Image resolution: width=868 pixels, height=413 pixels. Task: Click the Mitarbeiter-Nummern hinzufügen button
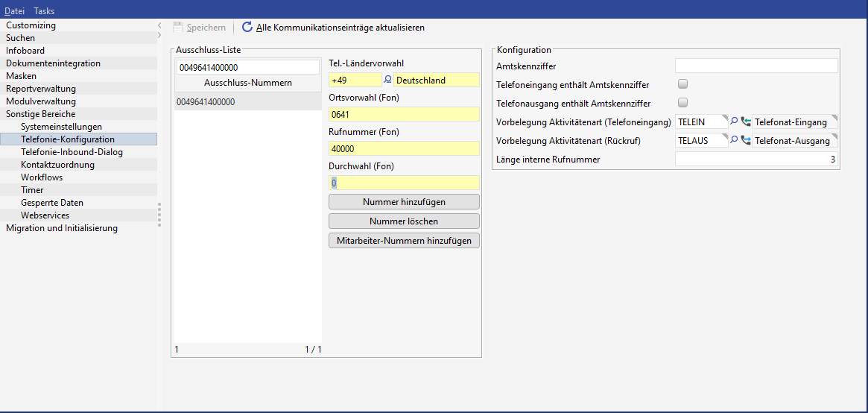[x=404, y=240]
